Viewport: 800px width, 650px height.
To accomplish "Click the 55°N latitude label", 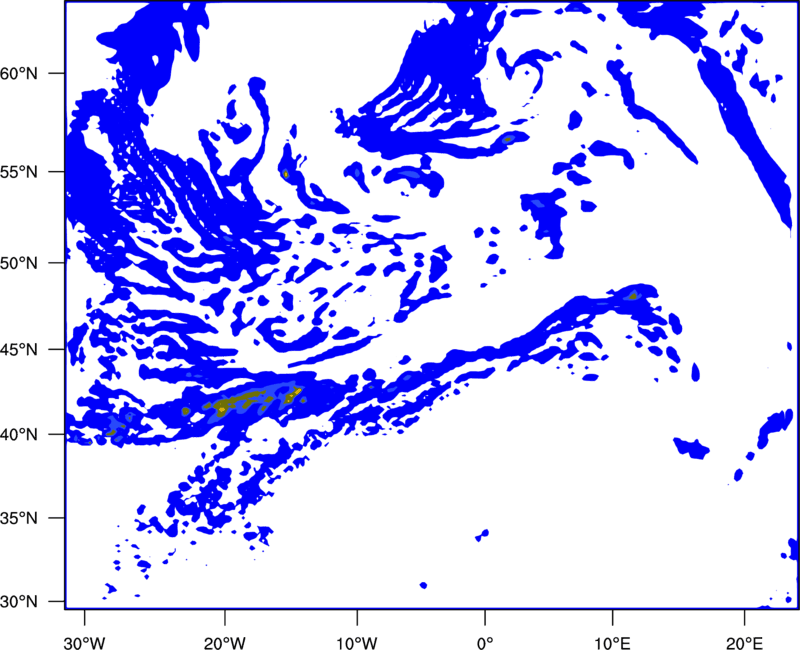I will (x=19, y=172).
